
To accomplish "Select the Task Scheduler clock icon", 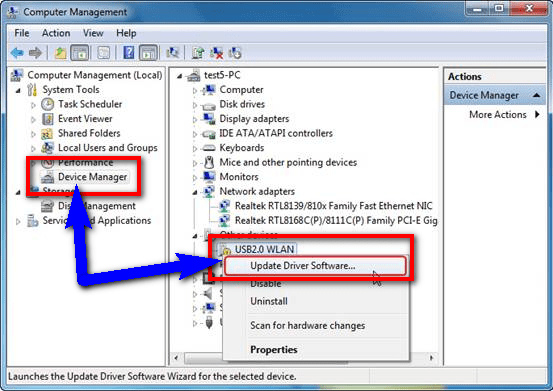I will tap(47, 104).
